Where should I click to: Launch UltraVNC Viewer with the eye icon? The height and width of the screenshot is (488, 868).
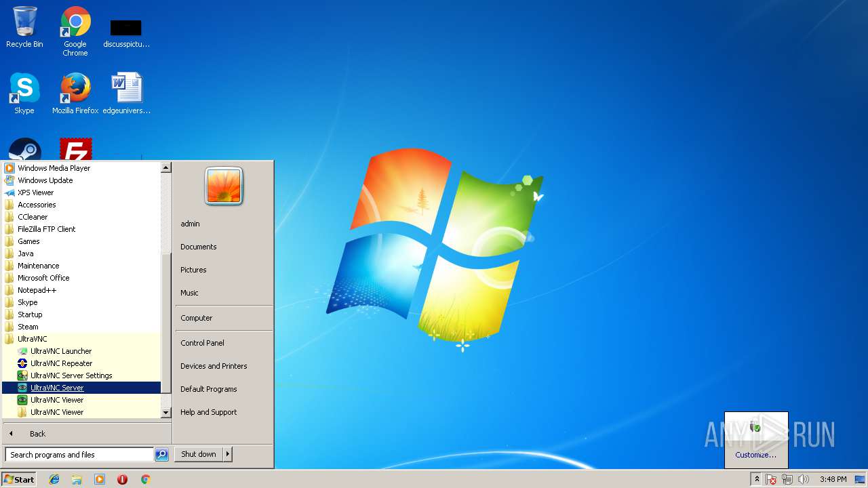81,400
